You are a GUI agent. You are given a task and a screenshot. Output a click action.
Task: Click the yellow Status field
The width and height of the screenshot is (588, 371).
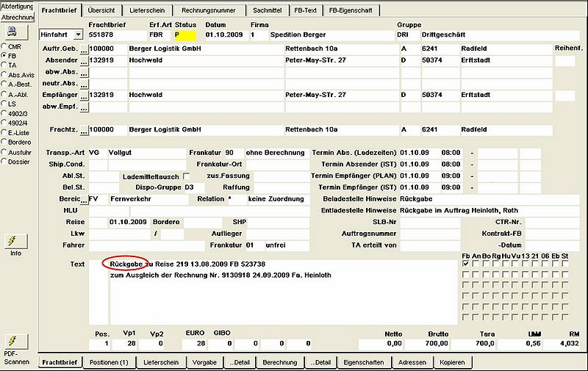[x=185, y=35]
